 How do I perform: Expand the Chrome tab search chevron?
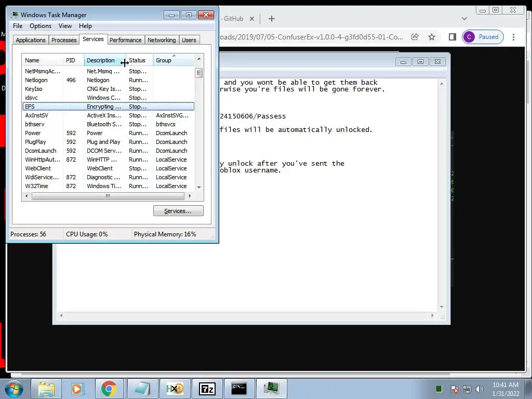point(464,19)
